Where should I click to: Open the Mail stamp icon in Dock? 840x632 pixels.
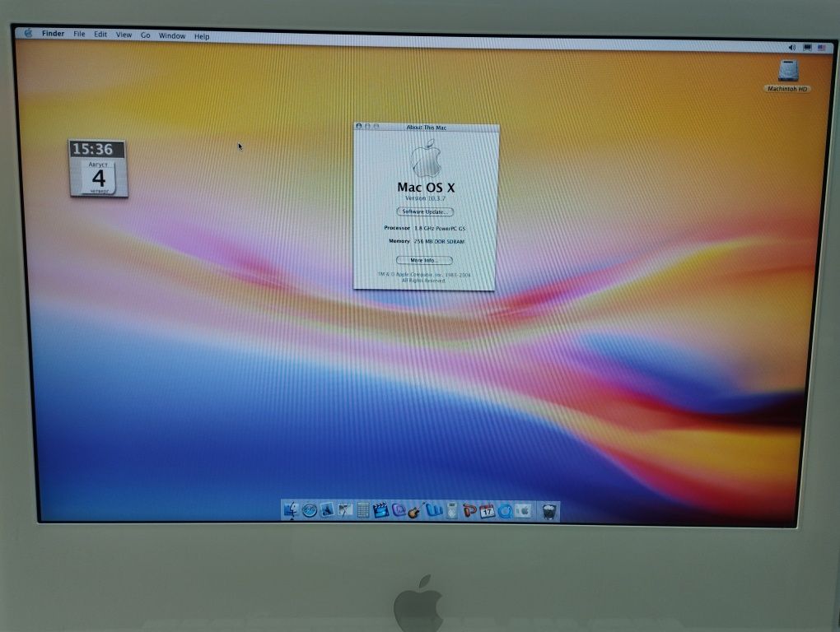coord(327,510)
